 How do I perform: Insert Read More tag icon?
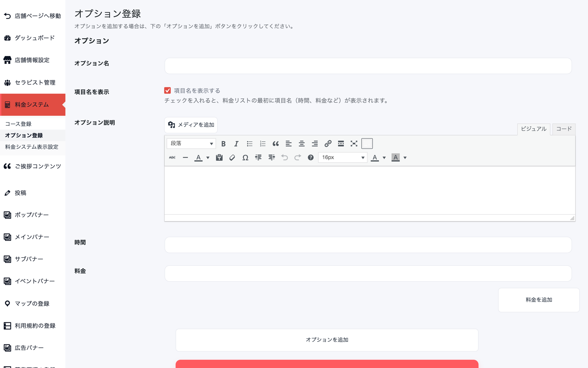341,144
